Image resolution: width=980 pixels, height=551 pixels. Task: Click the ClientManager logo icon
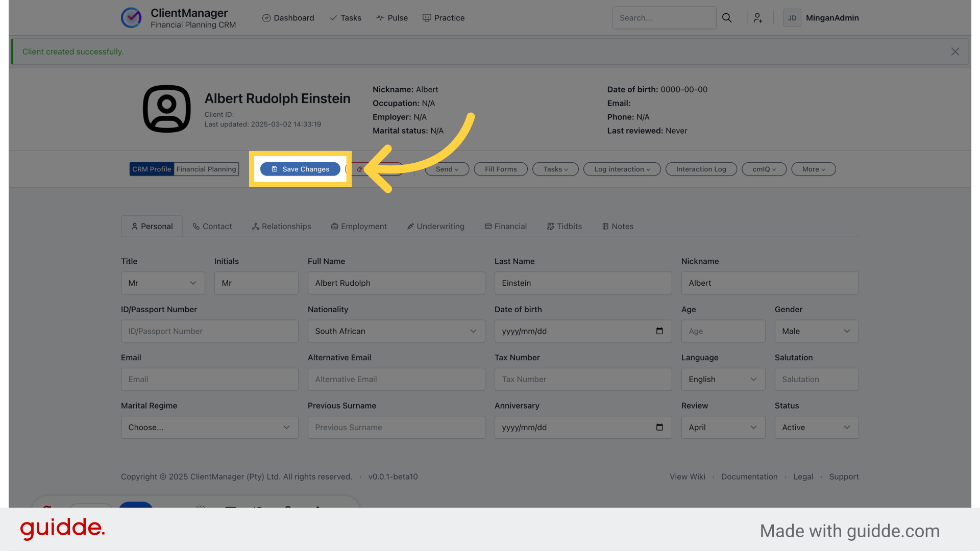point(131,18)
